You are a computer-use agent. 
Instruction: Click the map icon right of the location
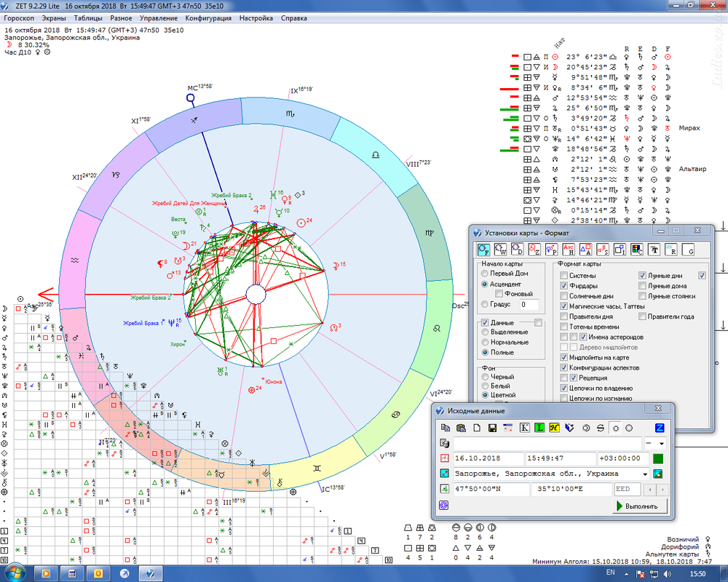[x=657, y=474]
